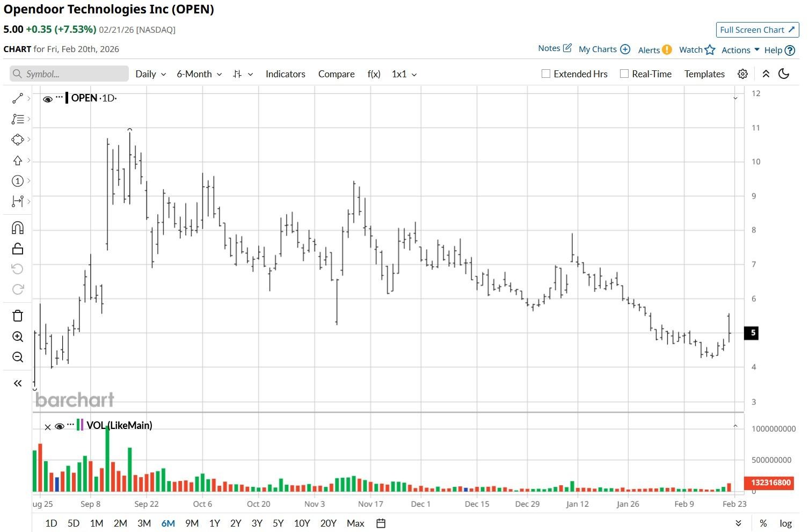The width and height of the screenshot is (809, 532).
Task: Open the Fibonacci and text annotation tools
Action: point(18,119)
